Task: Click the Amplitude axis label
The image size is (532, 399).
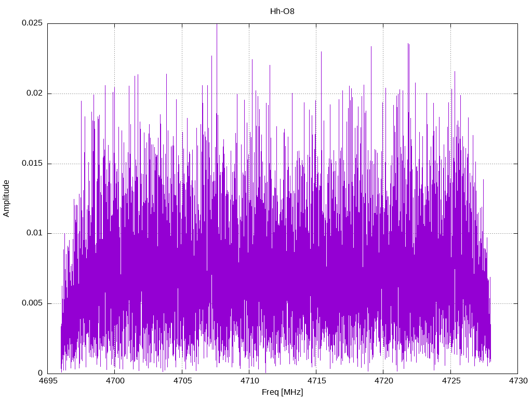Action: point(6,198)
